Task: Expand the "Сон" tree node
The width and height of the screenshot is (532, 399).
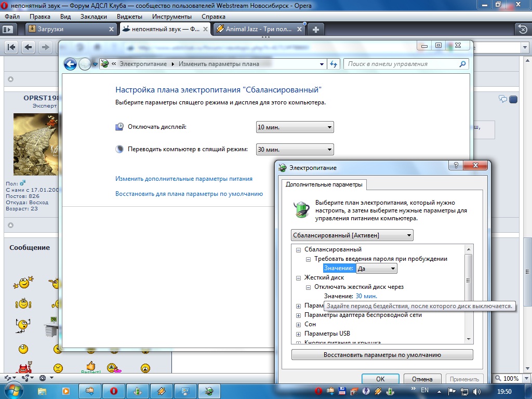Action: pos(299,324)
